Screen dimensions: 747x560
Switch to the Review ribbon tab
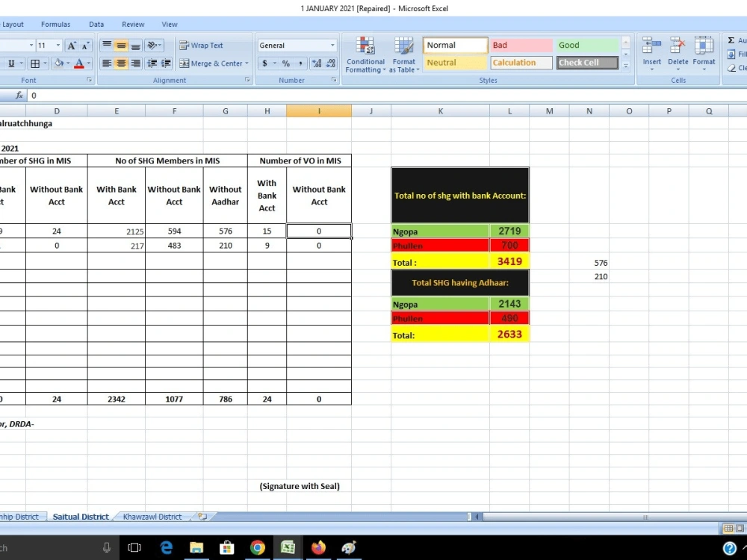click(x=133, y=24)
